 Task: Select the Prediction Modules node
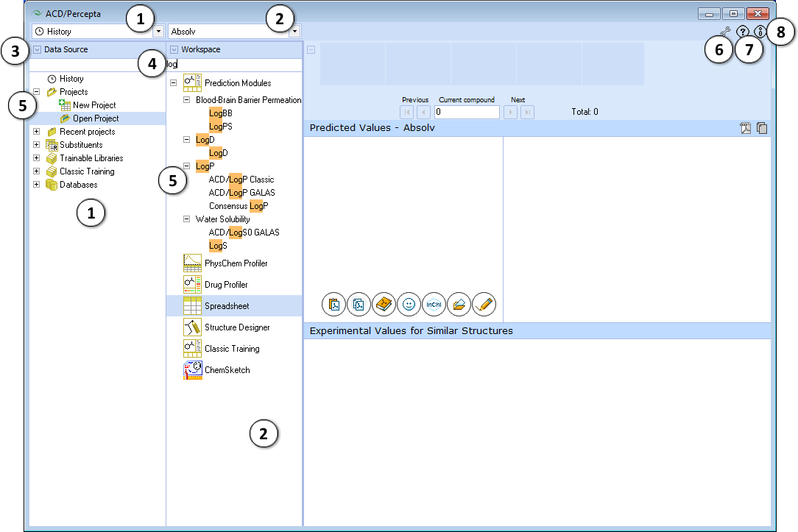pos(227,83)
